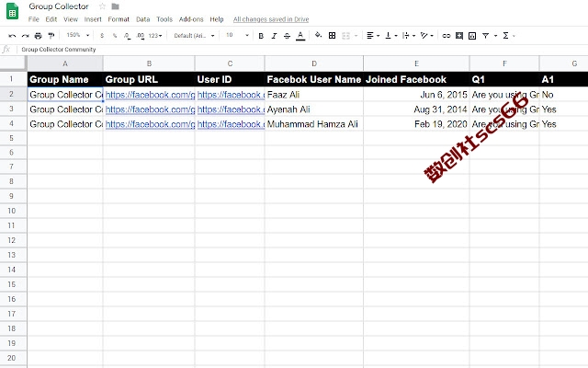Open the text color picker
Image resolution: width=588 pixels, height=368 pixels.
[300, 36]
